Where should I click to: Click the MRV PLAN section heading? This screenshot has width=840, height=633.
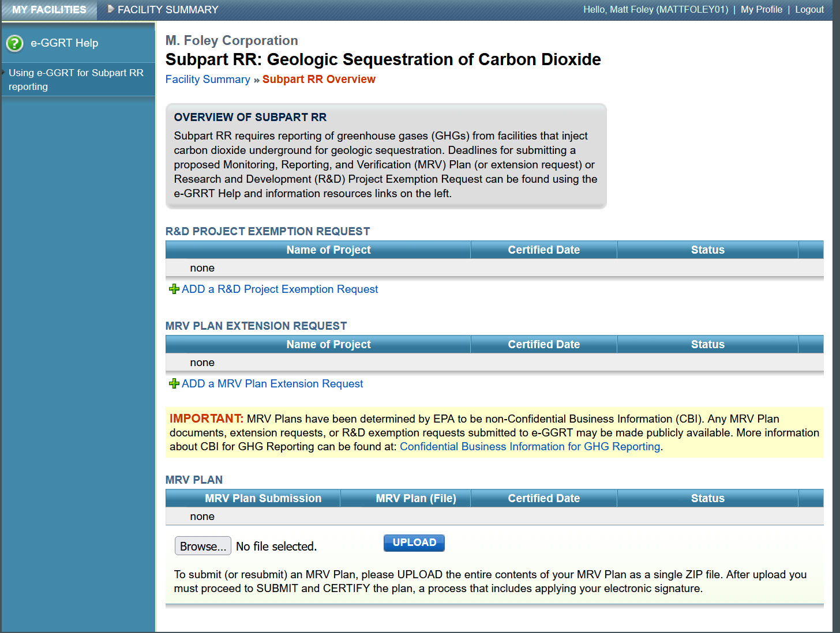point(194,480)
